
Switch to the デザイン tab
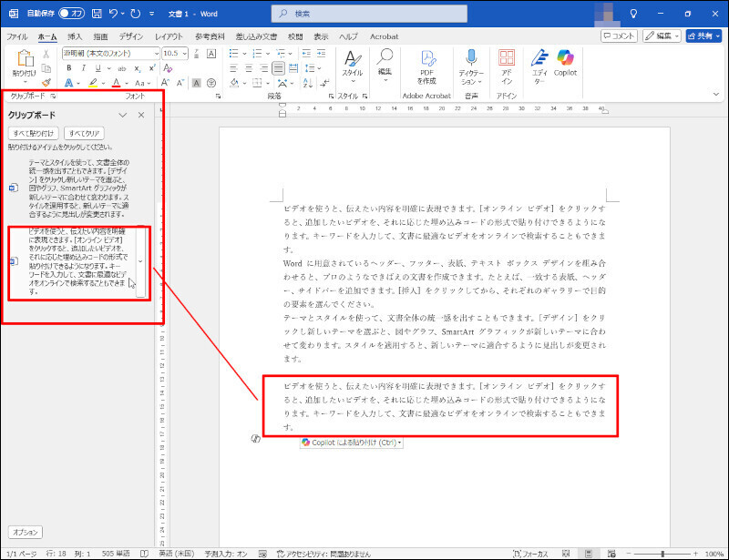coord(130,36)
